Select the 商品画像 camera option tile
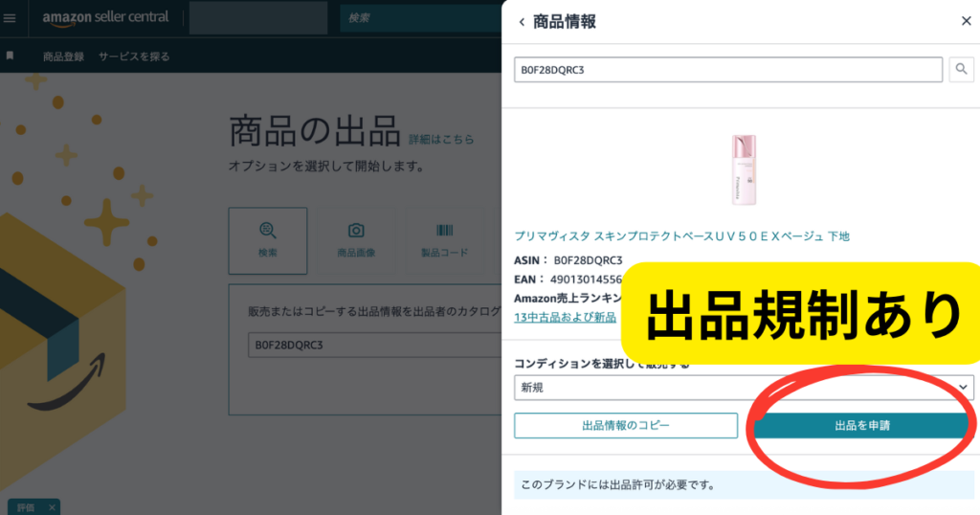This screenshot has height=515, width=980. coord(356,239)
